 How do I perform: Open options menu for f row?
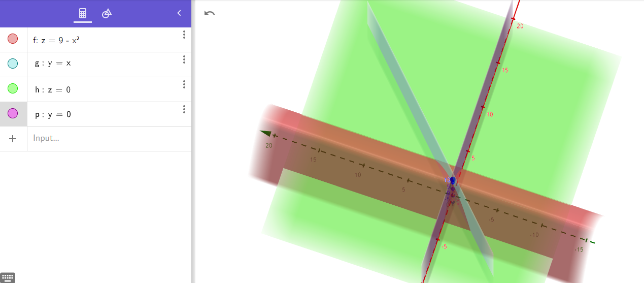pyautogui.click(x=184, y=35)
